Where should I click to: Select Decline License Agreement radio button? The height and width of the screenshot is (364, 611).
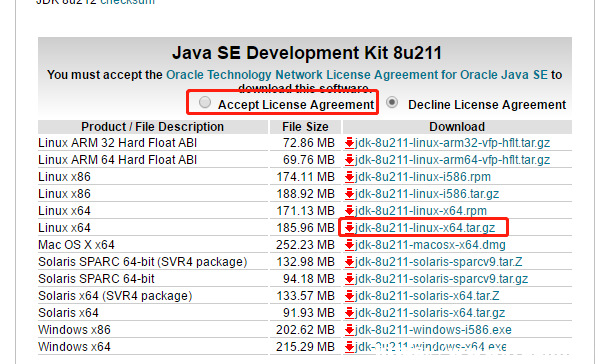point(392,102)
